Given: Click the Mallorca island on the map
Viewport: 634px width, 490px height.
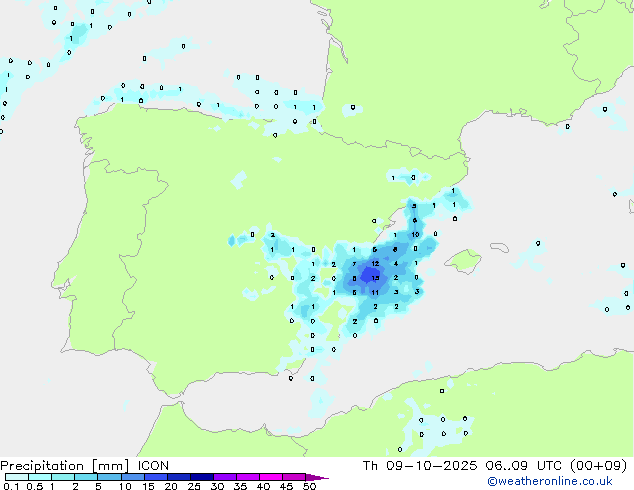Looking at the screenshot, I should click(x=463, y=261).
